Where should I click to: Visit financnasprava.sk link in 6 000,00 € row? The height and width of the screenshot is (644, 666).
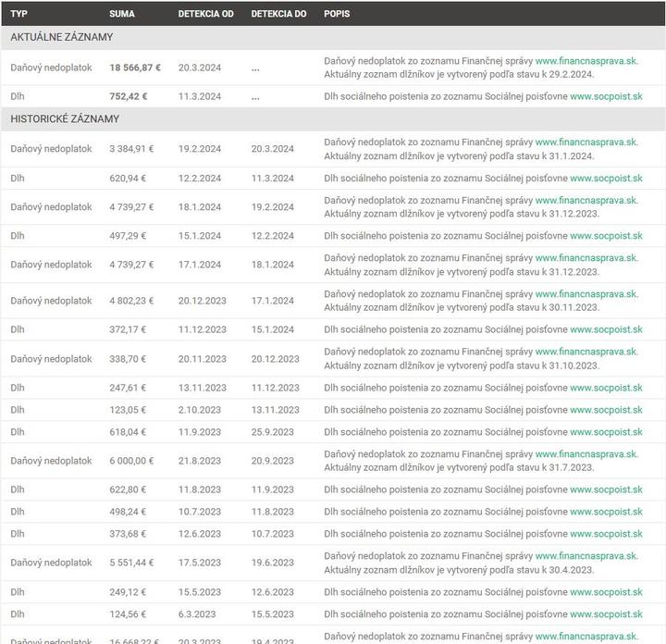click(x=586, y=454)
